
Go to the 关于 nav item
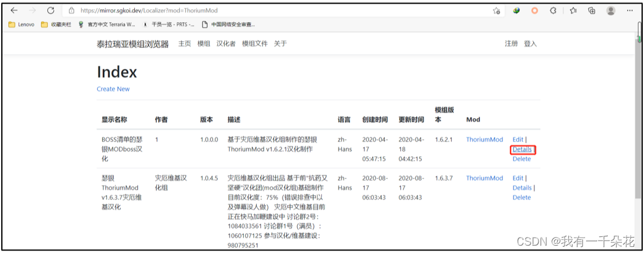(x=280, y=44)
